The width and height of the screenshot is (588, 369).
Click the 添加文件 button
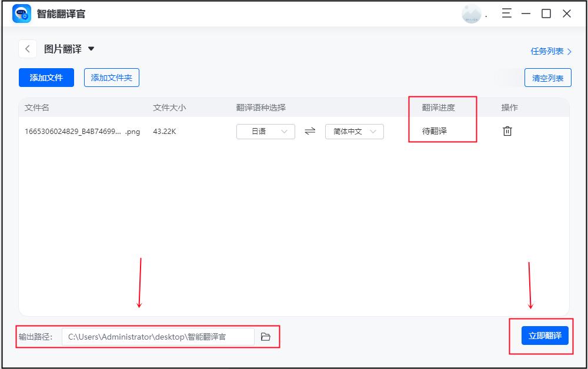[x=46, y=78]
